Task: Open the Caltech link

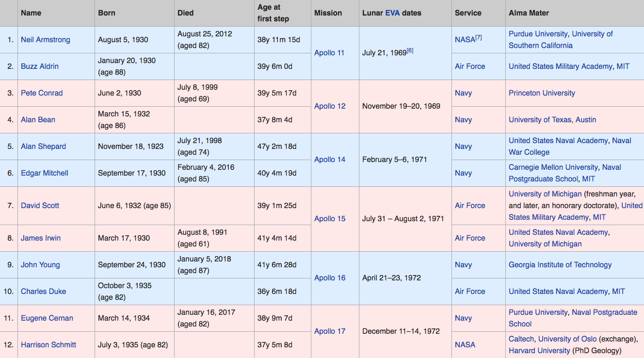Action: click(521, 339)
